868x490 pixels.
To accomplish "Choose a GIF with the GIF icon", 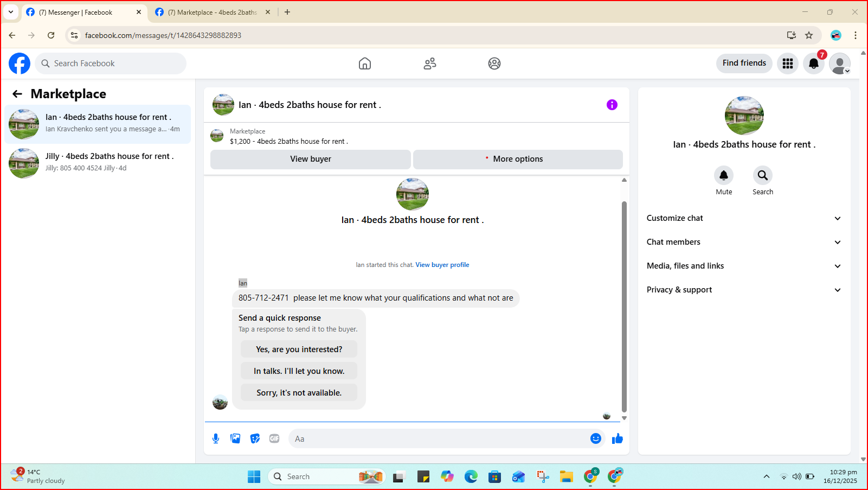I will pyautogui.click(x=274, y=438).
